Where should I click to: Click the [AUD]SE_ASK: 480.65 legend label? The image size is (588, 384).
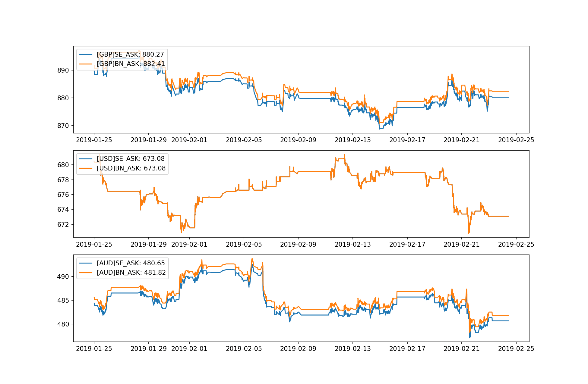coord(131,263)
